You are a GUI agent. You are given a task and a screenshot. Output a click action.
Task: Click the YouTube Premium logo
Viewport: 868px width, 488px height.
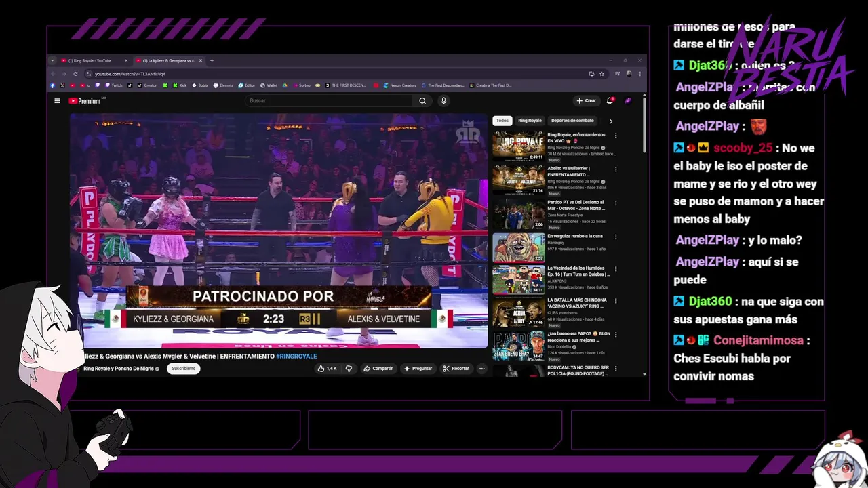tap(85, 101)
